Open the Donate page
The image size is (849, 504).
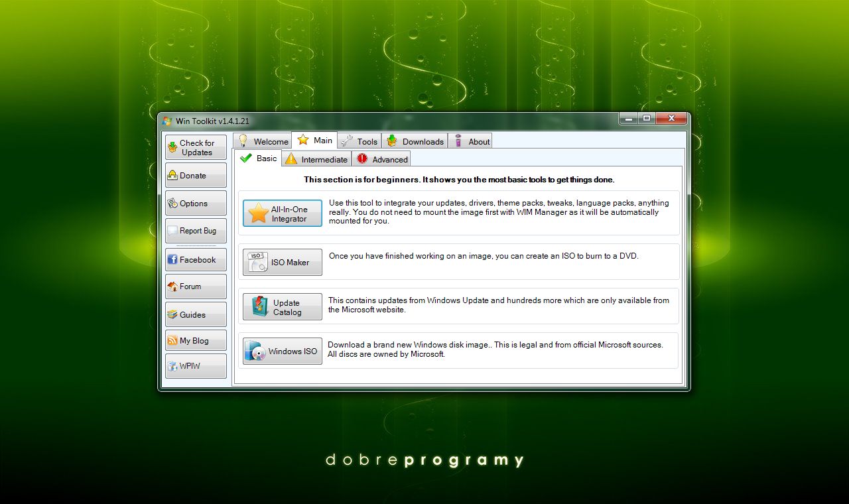pyautogui.click(x=196, y=175)
